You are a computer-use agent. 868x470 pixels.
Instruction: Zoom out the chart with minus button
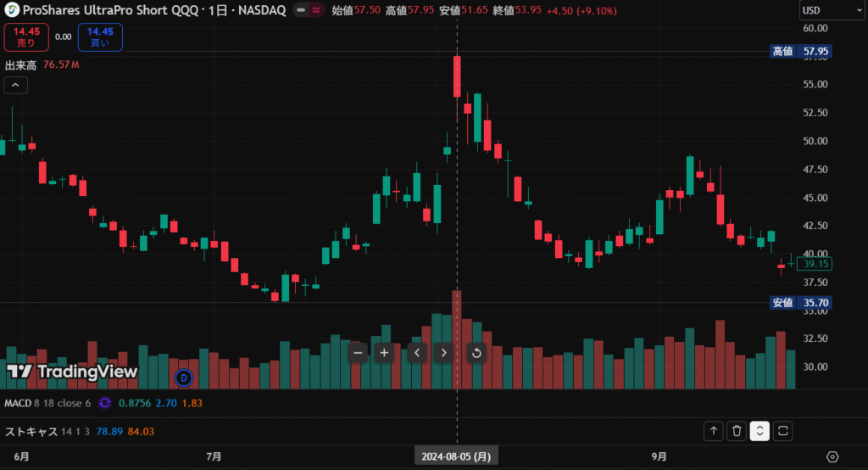click(358, 352)
